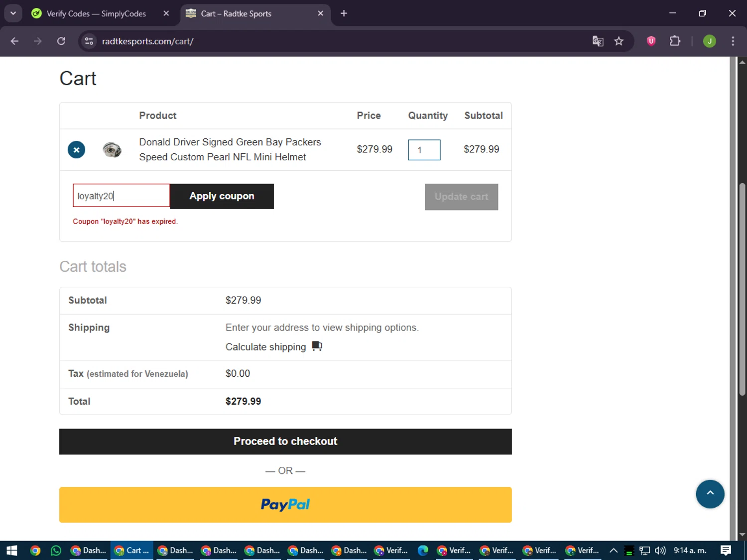This screenshot has height=560, width=747.
Task: Proceed to checkout
Action: (x=285, y=442)
